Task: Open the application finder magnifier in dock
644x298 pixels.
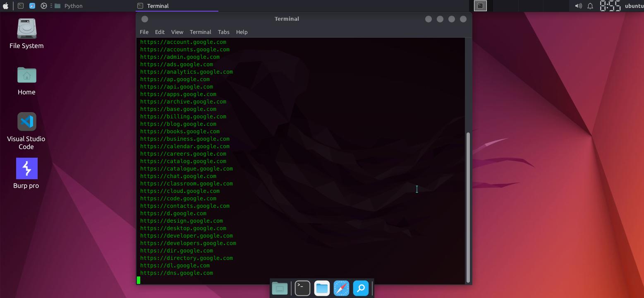Action: (x=361, y=288)
